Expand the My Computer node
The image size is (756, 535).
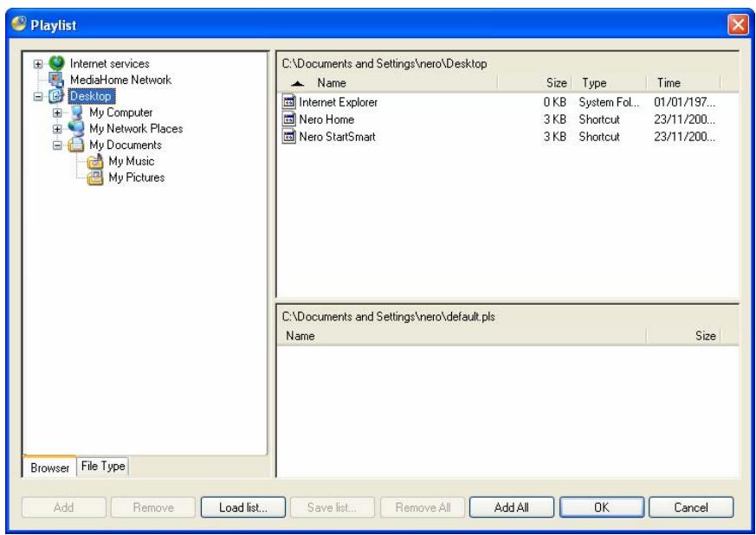(57, 113)
